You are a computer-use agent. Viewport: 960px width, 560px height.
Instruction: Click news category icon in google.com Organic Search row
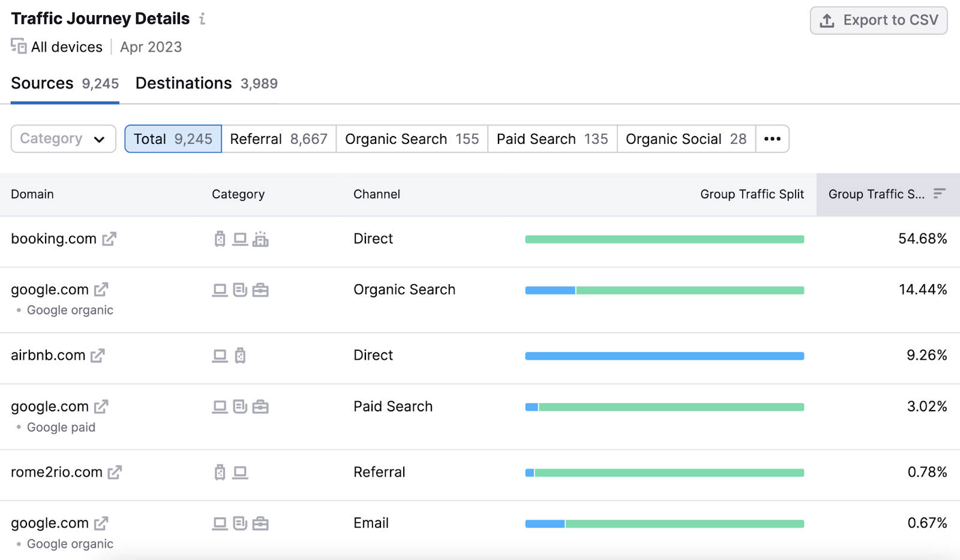pyautogui.click(x=240, y=290)
